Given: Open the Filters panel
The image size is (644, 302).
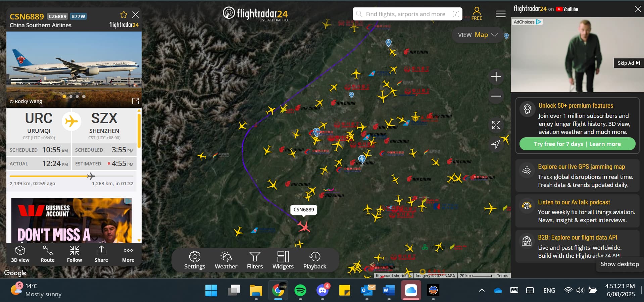Looking at the screenshot, I should click(255, 260).
